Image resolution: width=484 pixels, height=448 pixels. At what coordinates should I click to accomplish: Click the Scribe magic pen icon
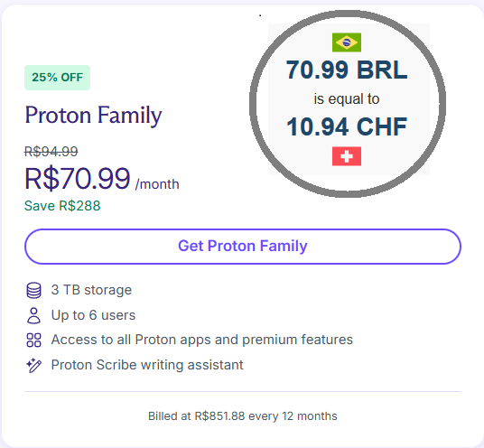point(33,365)
